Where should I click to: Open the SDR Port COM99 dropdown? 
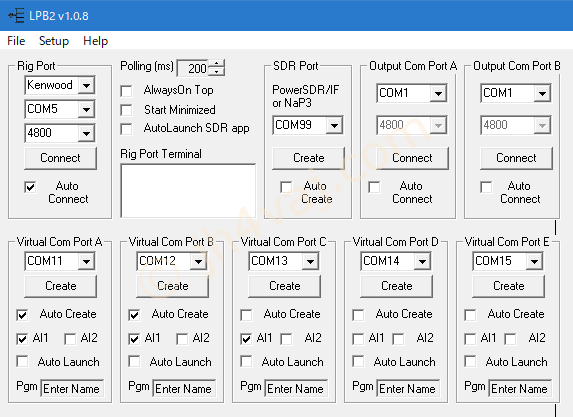[334, 125]
